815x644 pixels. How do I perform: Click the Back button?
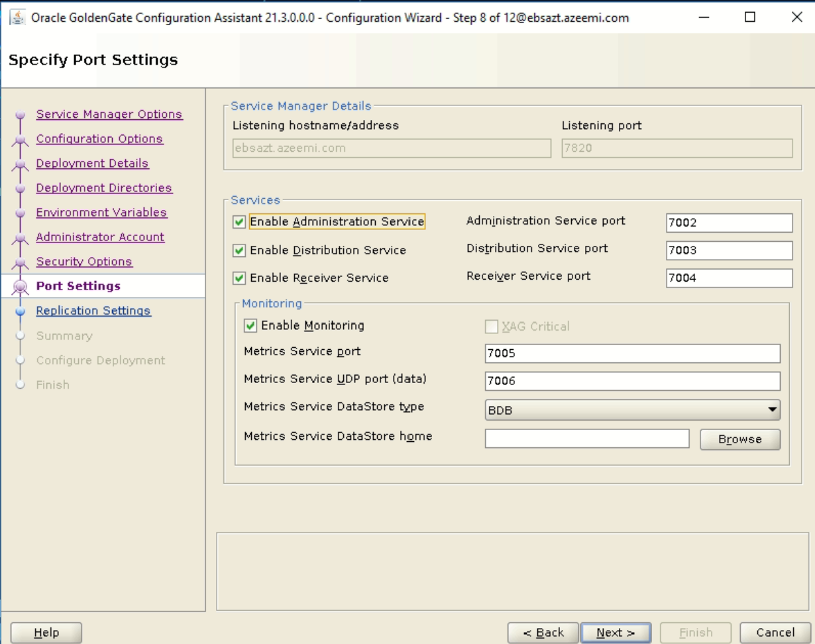(x=543, y=633)
